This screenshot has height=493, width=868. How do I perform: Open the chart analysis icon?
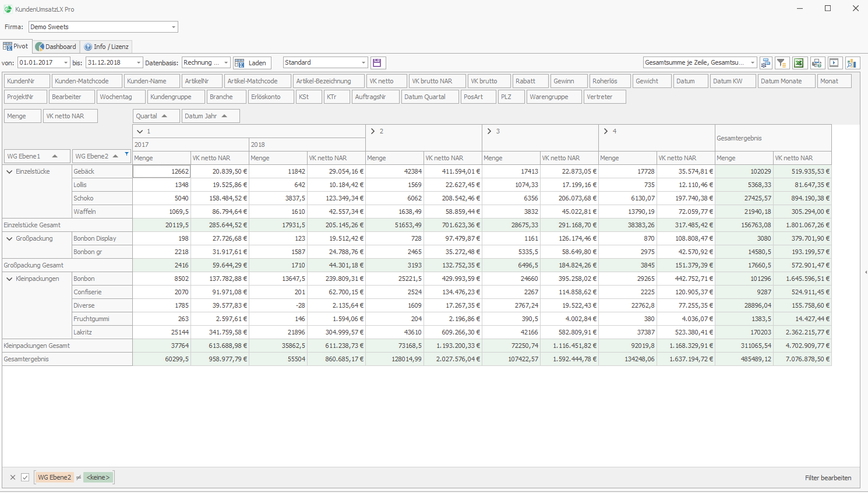(852, 63)
